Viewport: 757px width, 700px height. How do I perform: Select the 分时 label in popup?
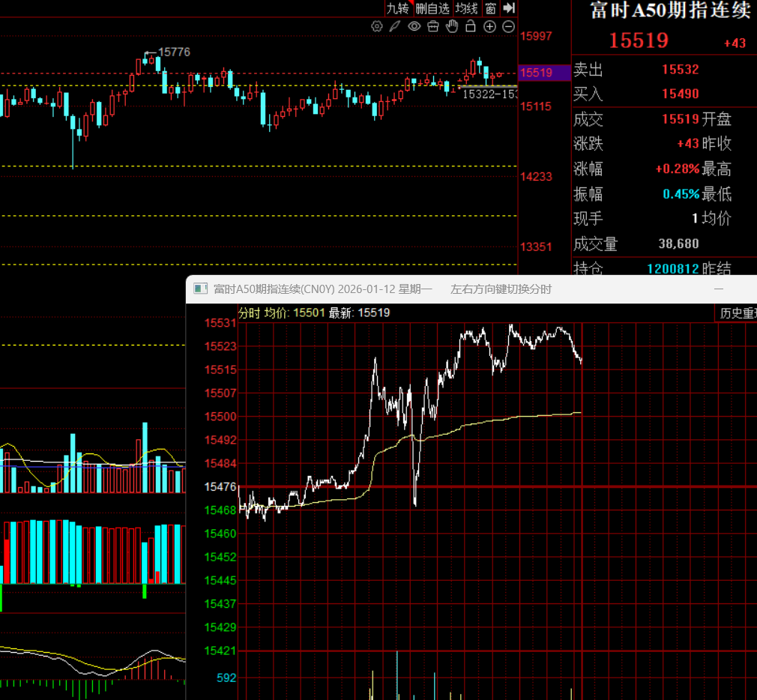[249, 313]
